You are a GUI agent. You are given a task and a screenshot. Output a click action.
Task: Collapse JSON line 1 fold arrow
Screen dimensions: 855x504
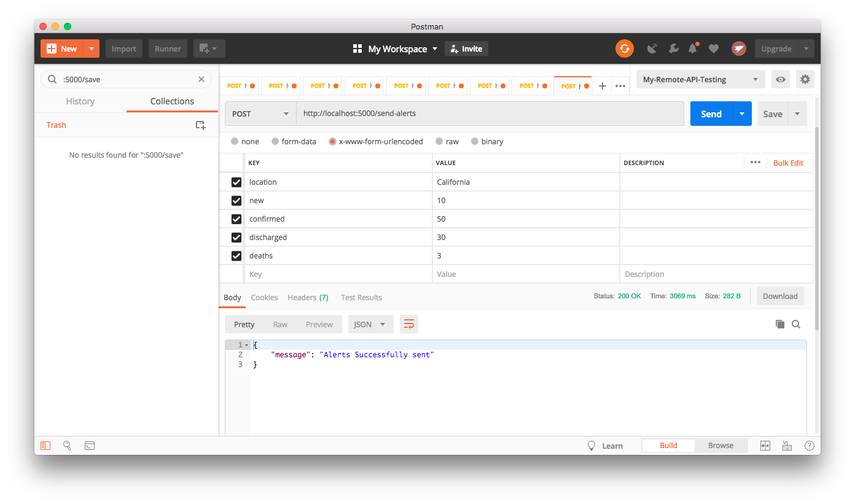(246, 345)
